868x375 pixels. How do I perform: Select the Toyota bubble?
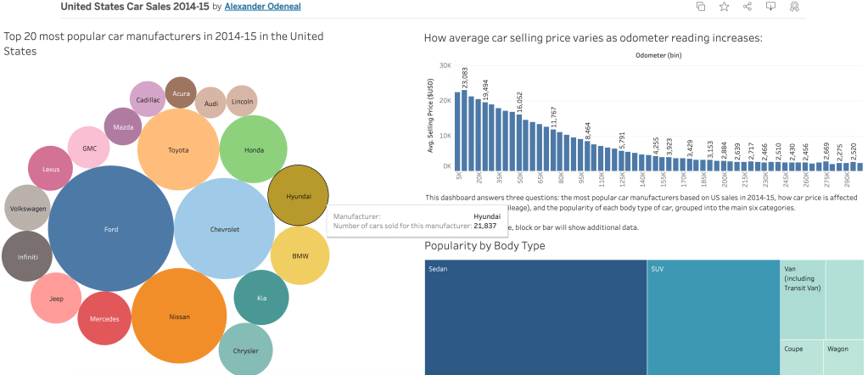pyautogui.click(x=178, y=150)
